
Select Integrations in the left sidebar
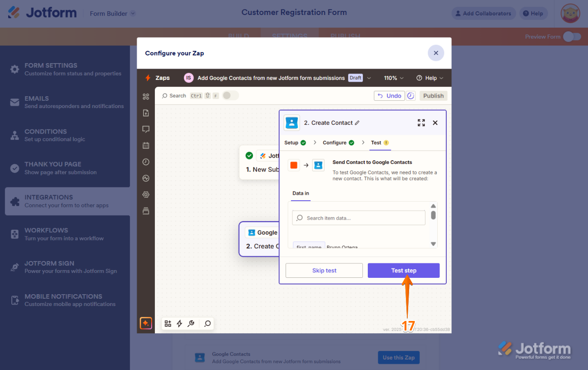68,201
